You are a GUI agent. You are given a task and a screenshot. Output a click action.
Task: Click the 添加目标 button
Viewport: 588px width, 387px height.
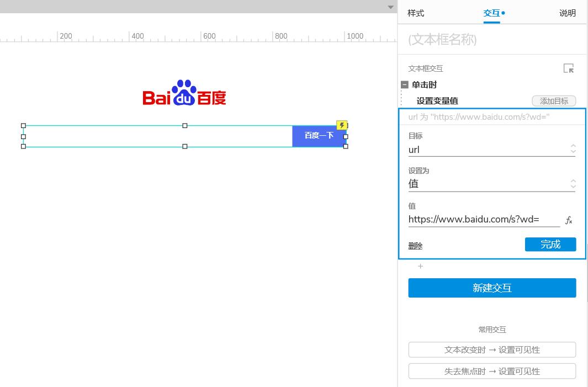(554, 101)
